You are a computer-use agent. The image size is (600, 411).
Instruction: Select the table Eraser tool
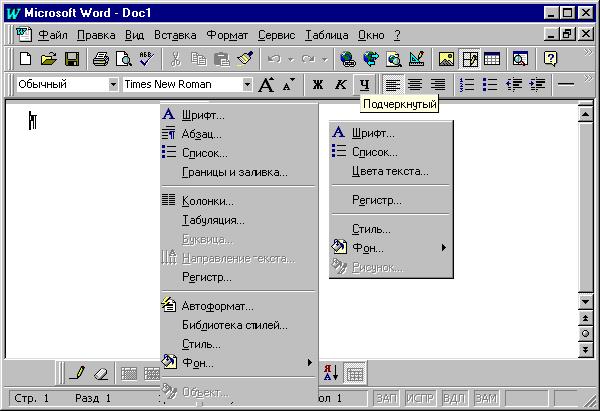pyautogui.click(x=101, y=373)
